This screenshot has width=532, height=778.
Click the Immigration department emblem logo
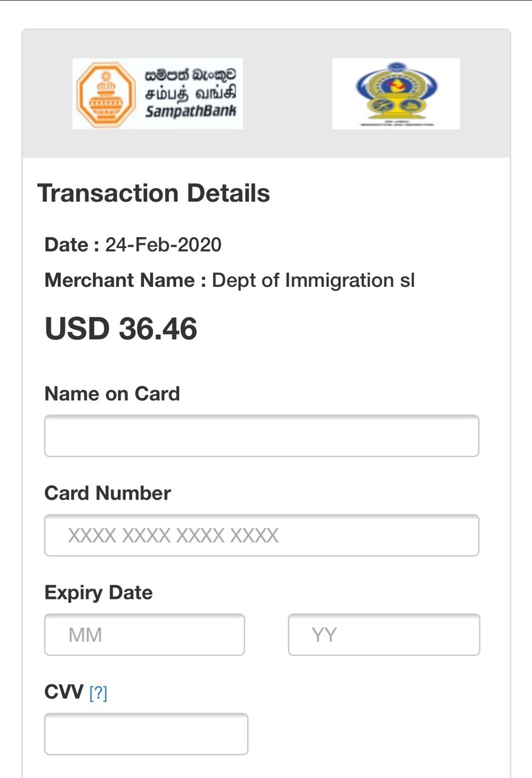(396, 94)
